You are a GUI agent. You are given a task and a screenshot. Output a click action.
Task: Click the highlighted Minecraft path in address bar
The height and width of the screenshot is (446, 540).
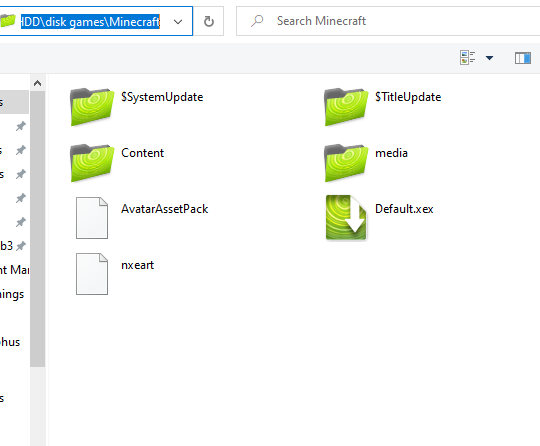point(91,22)
